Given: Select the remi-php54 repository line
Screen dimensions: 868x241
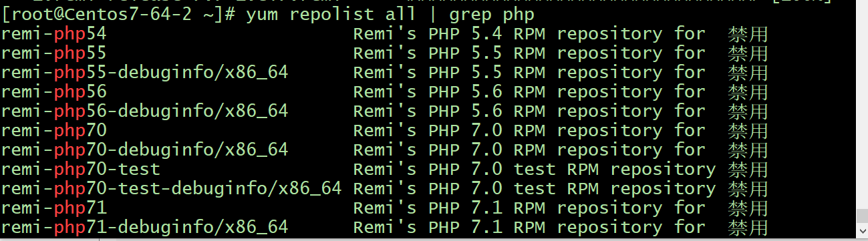Looking at the screenshot, I should point(384,34).
